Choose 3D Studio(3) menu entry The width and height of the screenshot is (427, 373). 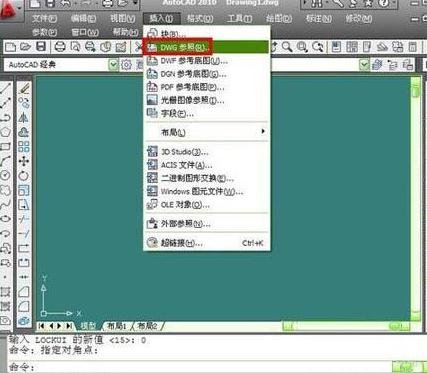click(207, 152)
